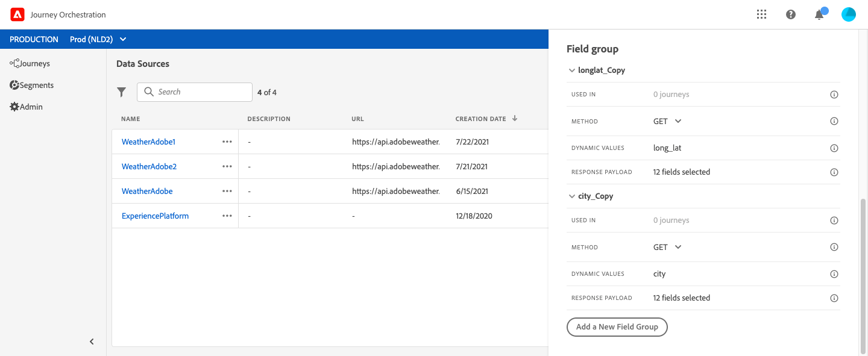This screenshot has height=356, width=868.
Task: Click info icon for city_Copy USED IN
Action: tap(834, 220)
